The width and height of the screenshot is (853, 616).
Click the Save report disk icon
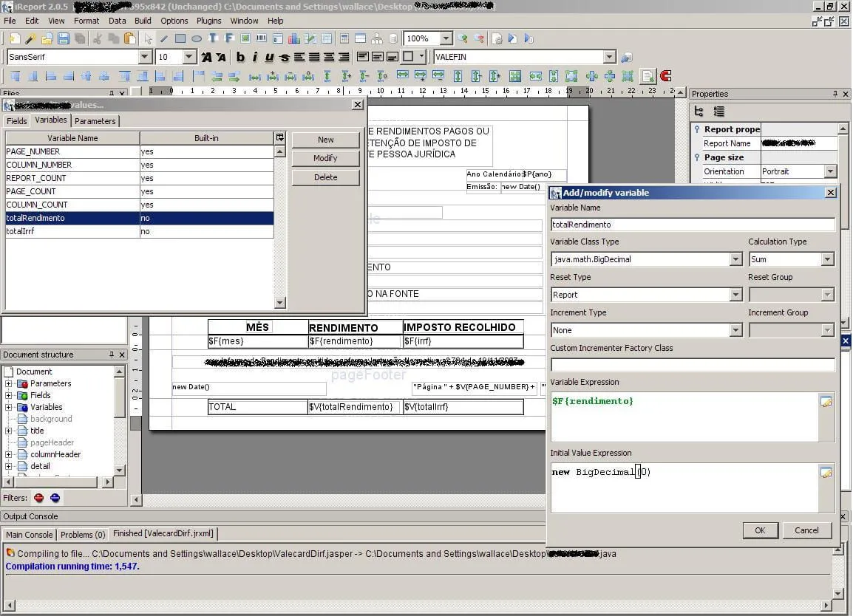pyautogui.click(x=64, y=38)
